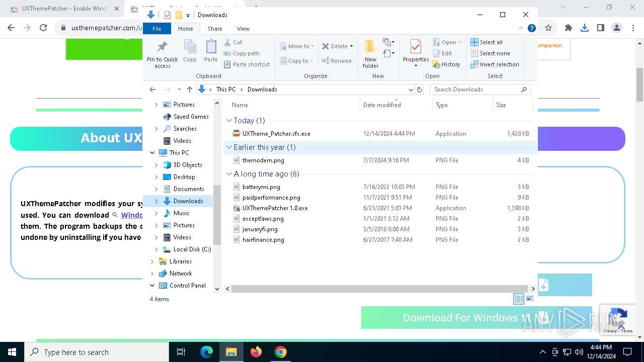644x362 pixels.
Task: Select Home ribbon tab
Action: coord(185,29)
